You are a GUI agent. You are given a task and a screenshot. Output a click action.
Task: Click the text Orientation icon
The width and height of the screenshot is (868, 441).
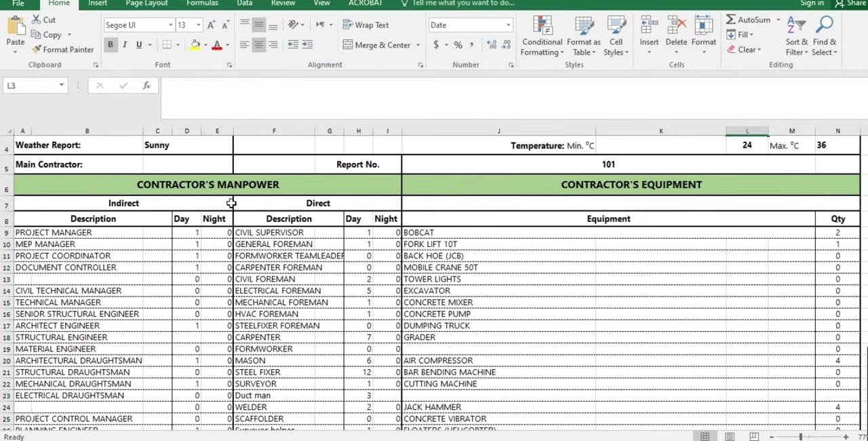(294, 25)
